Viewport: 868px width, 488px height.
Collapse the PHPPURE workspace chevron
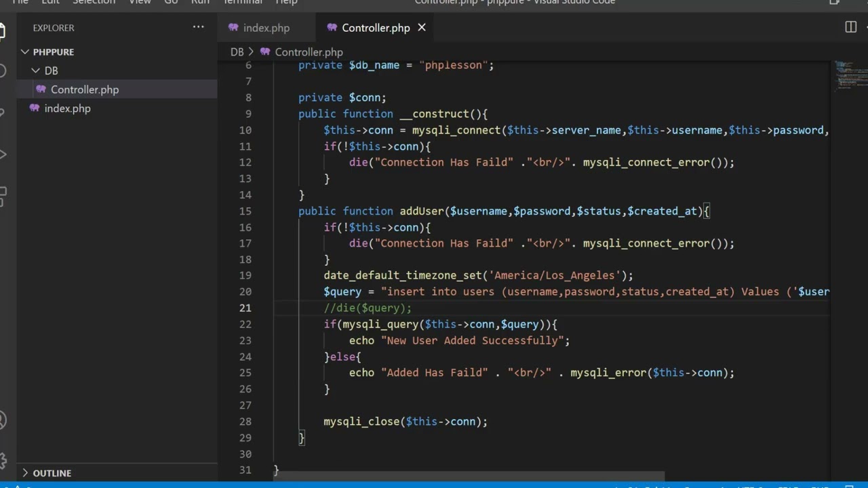(x=25, y=52)
